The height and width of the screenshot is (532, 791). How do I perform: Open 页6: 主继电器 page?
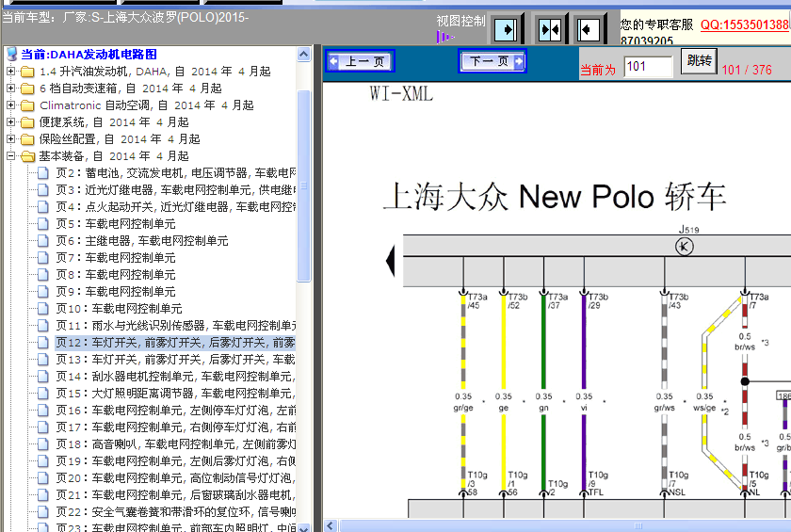[142, 240]
